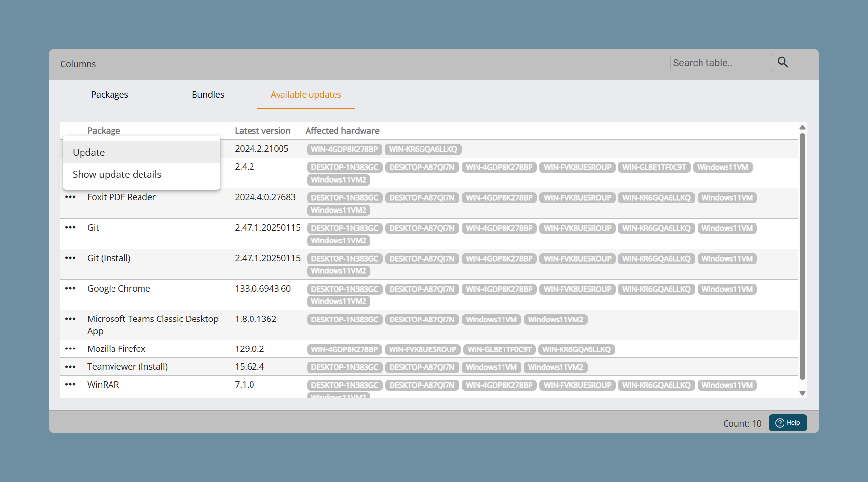Click the scrollbar down arrow
The width and height of the screenshot is (868, 482).
click(802, 393)
